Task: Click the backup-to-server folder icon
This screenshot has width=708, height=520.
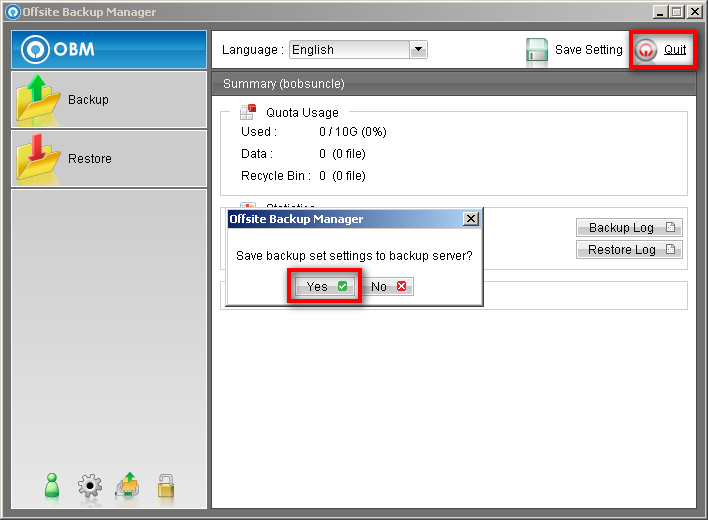Action: (128, 486)
